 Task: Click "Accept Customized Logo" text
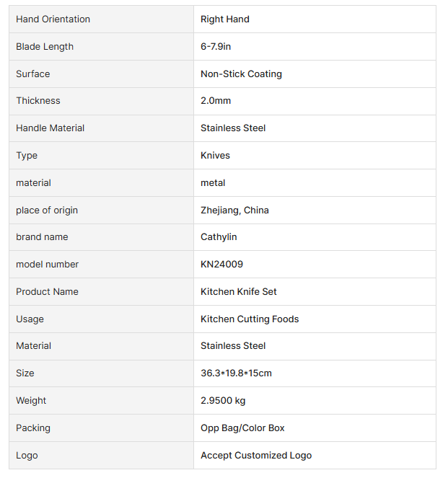point(256,456)
